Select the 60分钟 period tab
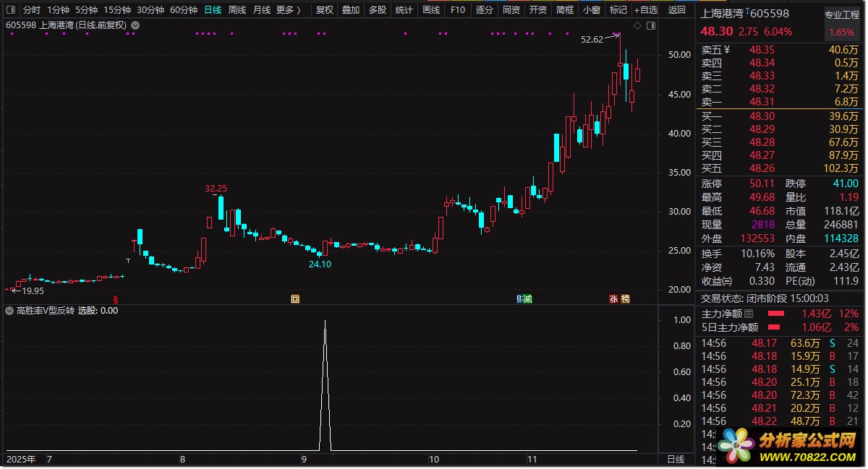The width and height of the screenshot is (868, 469). coord(184,10)
